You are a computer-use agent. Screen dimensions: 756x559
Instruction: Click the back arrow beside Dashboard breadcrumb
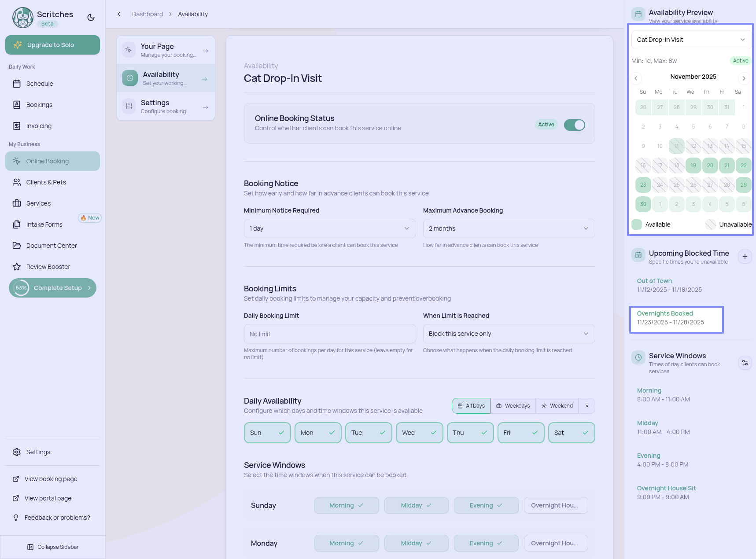click(119, 14)
